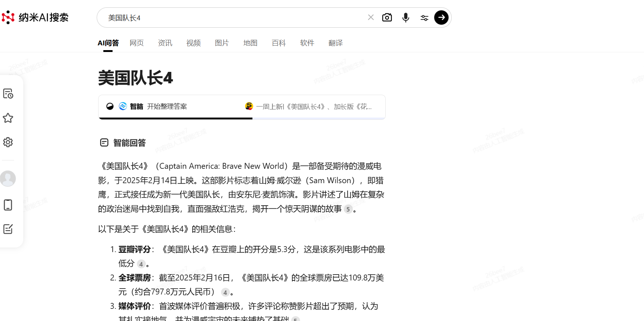This screenshot has width=644, height=321.
Task: Click the 智脑 label text
Action: [137, 107]
